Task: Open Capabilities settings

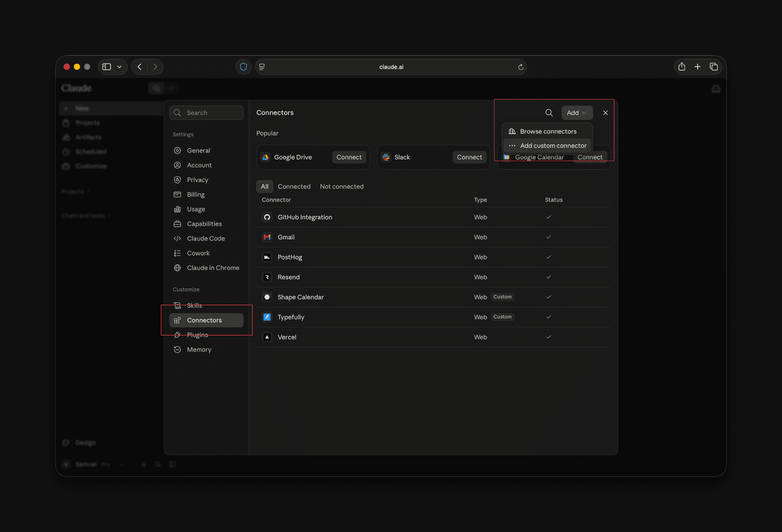Action: tap(206, 224)
